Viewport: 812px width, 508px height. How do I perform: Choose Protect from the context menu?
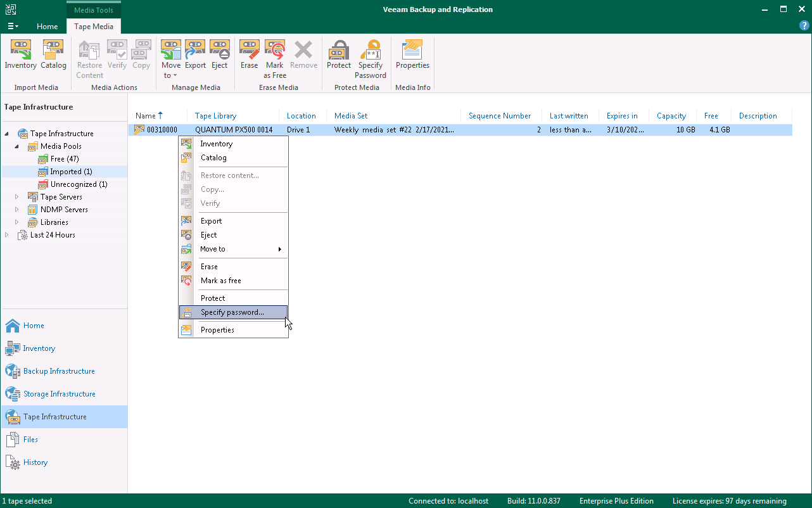pyautogui.click(x=233, y=298)
